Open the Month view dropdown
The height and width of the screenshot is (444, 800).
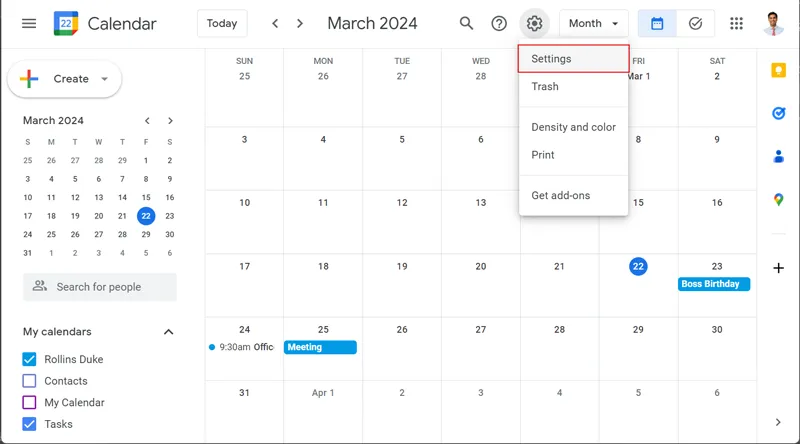tap(593, 23)
